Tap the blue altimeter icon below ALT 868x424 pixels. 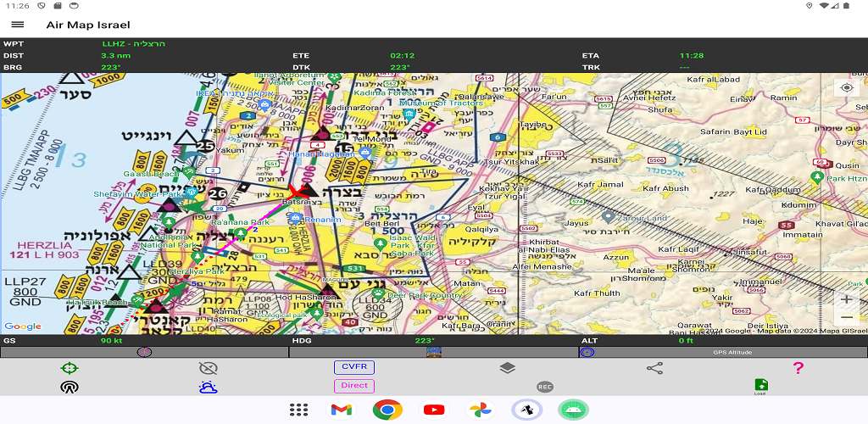coord(587,352)
